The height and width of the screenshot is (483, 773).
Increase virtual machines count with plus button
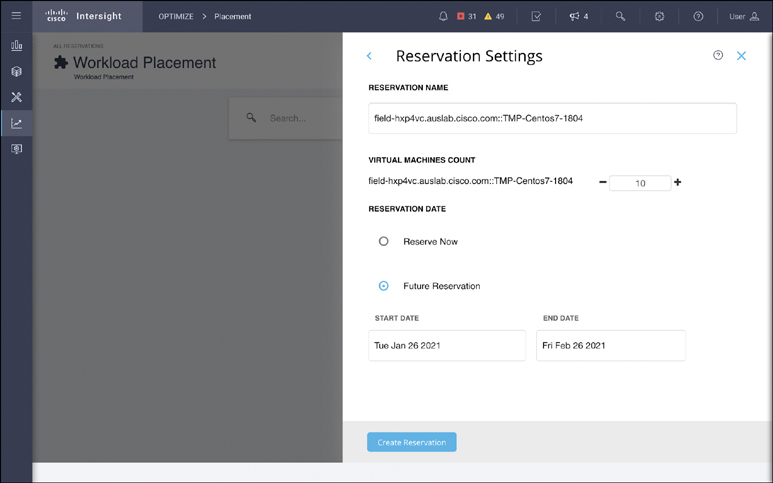coord(678,183)
